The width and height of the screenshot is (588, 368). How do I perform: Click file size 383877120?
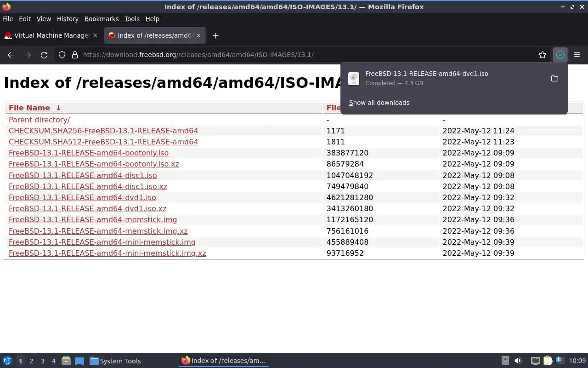[x=347, y=153]
